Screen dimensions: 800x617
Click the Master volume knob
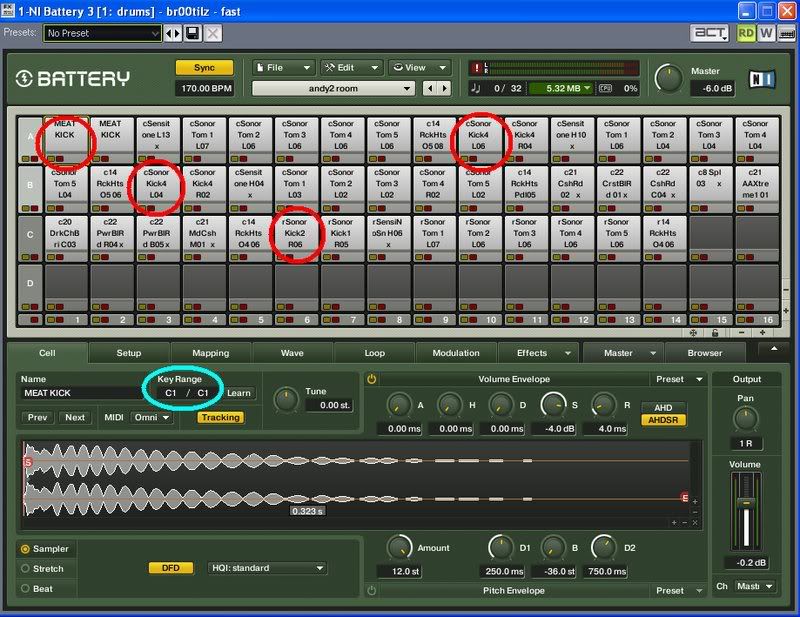[668, 79]
